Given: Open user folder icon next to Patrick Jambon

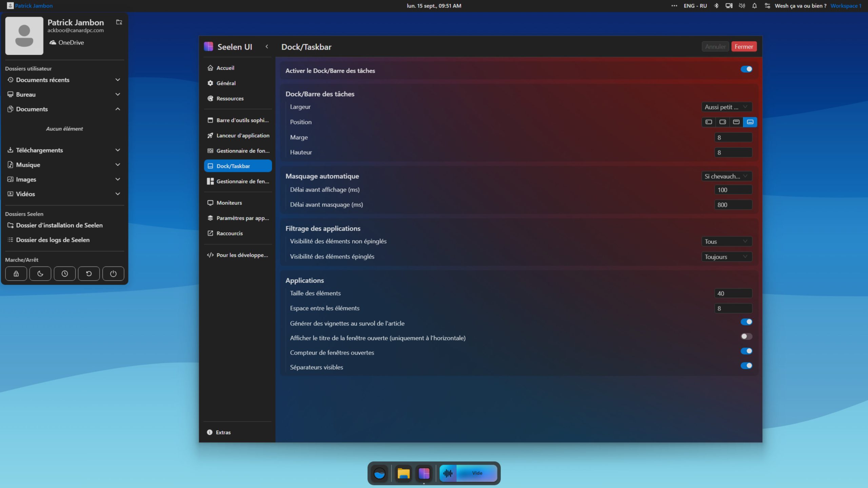Looking at the screenshot, I should (119, 22).
